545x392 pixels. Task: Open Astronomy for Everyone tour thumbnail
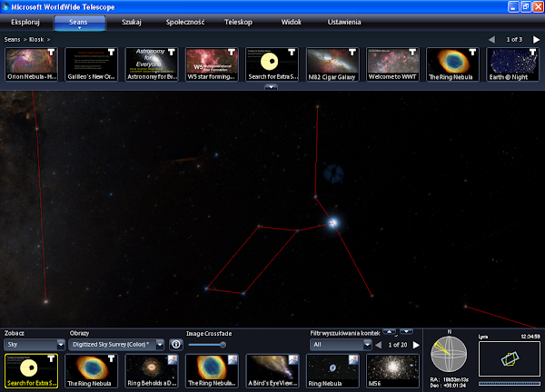(x=152, y=64)
